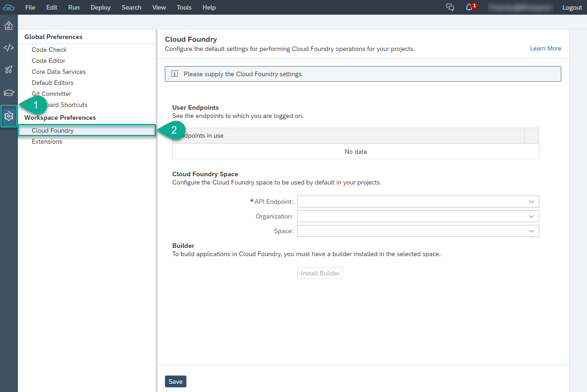Image resolution: width=587 pixels, height=392 pixels.
Task: Open the View menu
Action: coord(159,7)
